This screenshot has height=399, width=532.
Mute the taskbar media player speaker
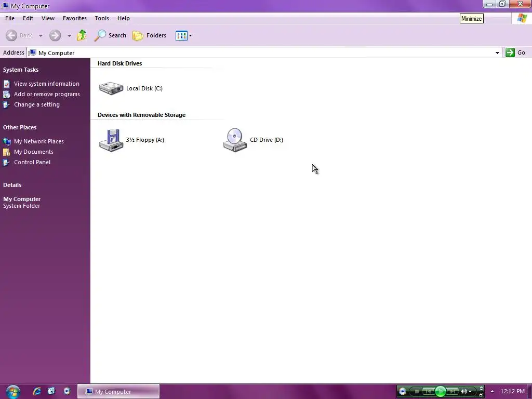tap(463, 392)
